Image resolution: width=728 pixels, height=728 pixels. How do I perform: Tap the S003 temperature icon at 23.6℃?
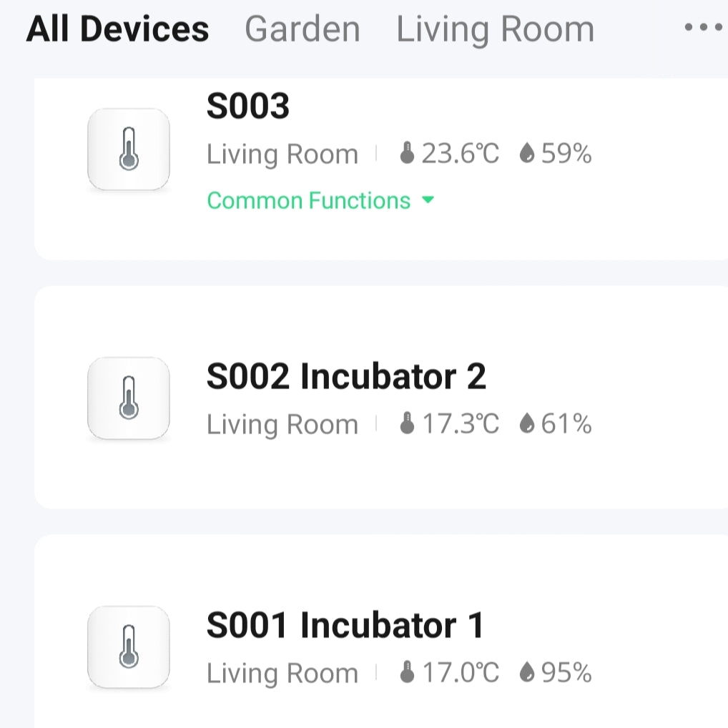coord(407,154)
